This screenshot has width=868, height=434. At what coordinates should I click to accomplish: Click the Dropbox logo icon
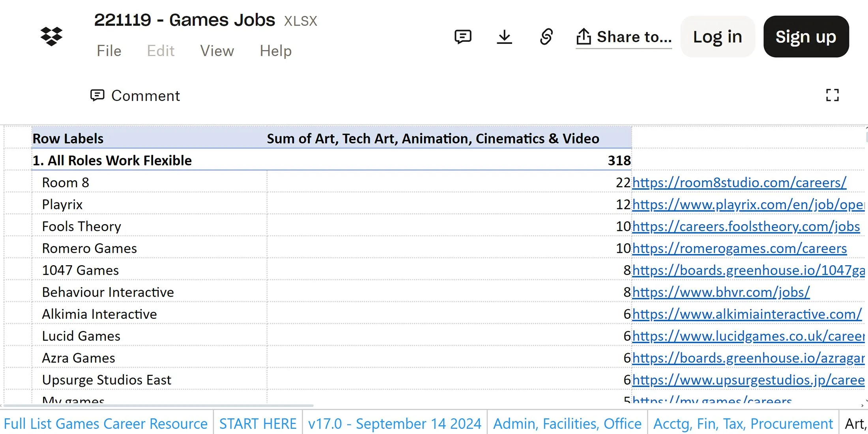click(51, 36)
